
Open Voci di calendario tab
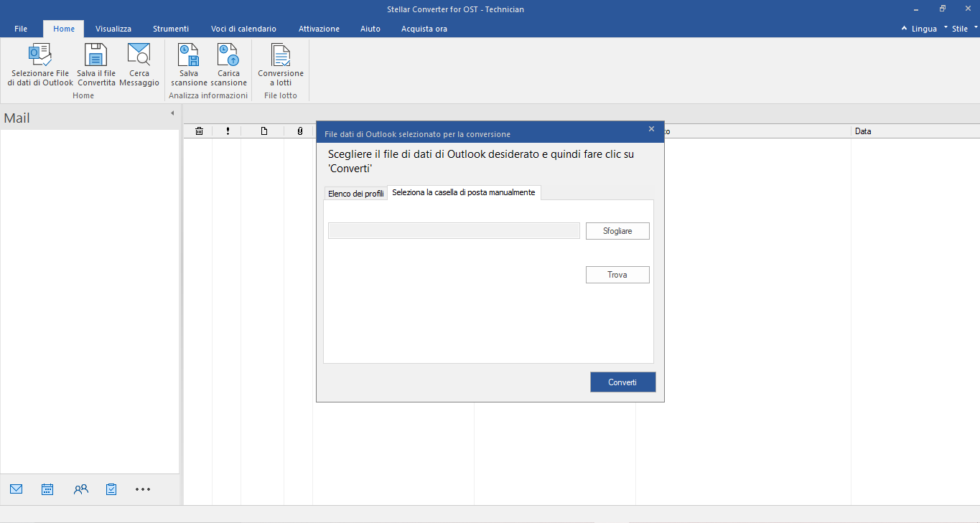(243, 29)
